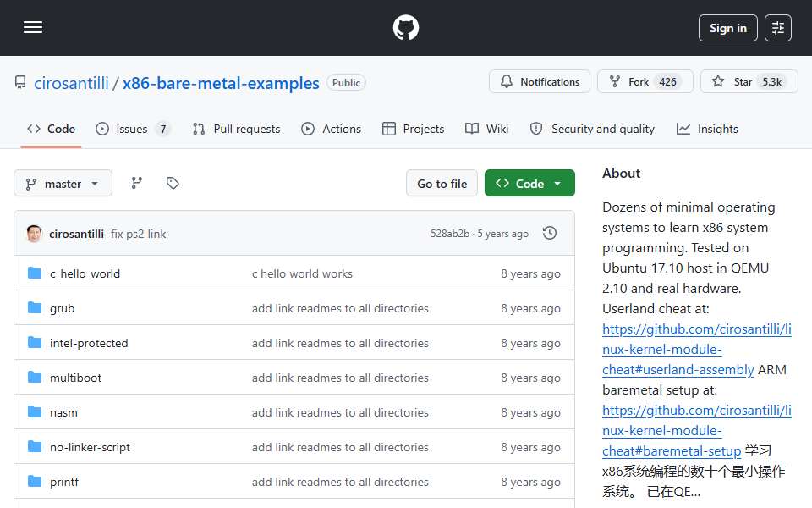The width and height of the screenshot is (812, 508).
Task: Fork this repository
Action: click(645, 81)
